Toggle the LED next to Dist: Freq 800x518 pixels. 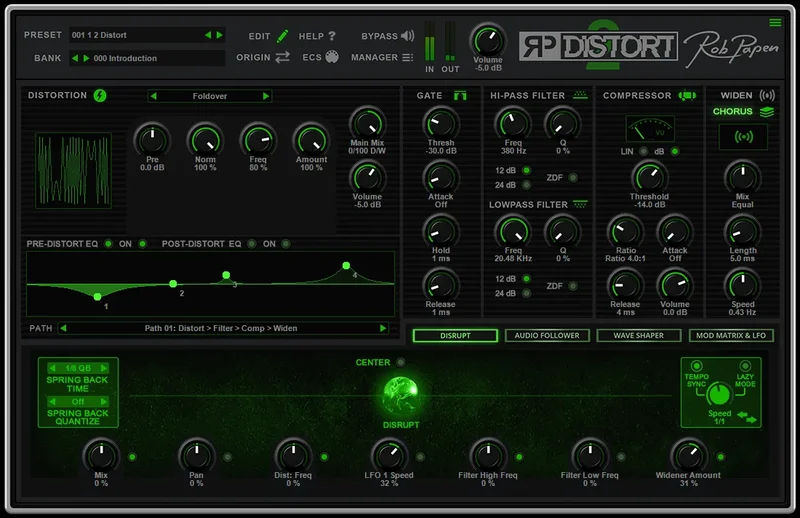click(x=324, y=457)
